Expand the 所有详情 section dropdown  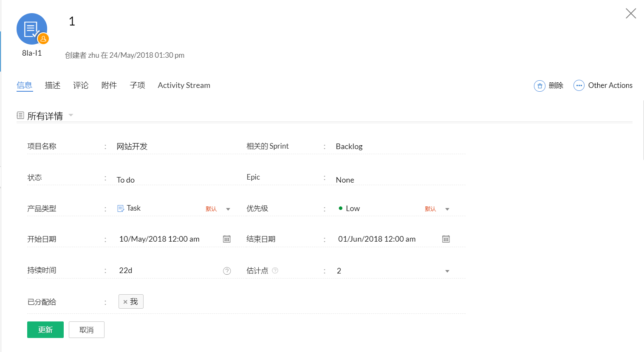click(x=71, y=115)
